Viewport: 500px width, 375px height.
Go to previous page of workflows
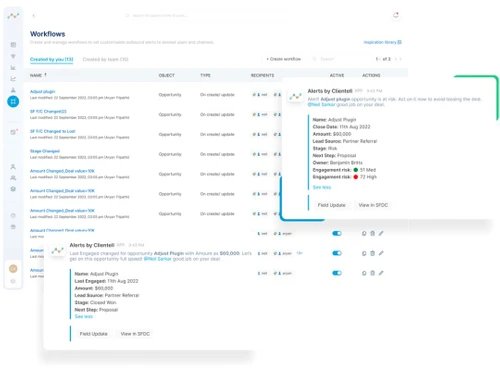coord(396,59)
